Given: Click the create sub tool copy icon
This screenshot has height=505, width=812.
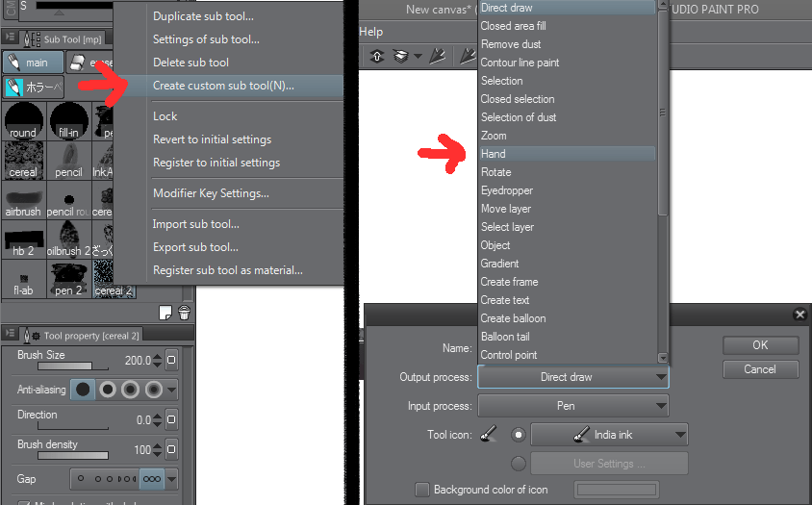Looking at the screenshot, I should pyautogui.click(x=165, y=313).
